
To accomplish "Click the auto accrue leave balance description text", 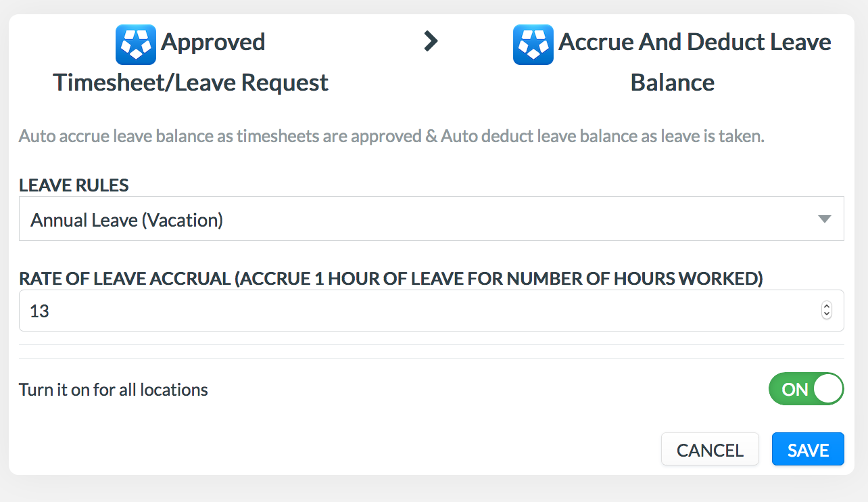I will [391, 137].
